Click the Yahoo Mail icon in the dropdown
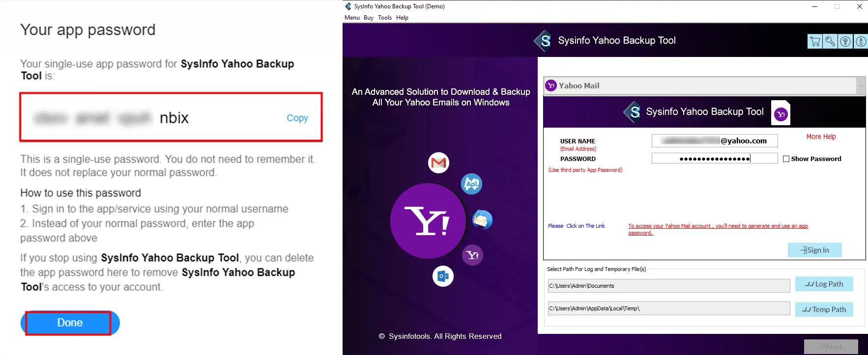Image resolution: width=868 pixels, height=355 pixels. (551, 85)
